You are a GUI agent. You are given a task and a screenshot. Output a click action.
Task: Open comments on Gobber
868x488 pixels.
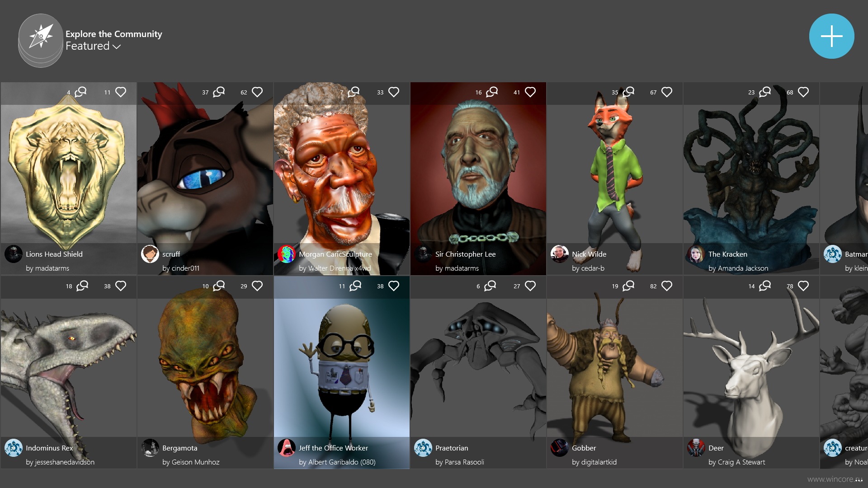tap(628, 286)
